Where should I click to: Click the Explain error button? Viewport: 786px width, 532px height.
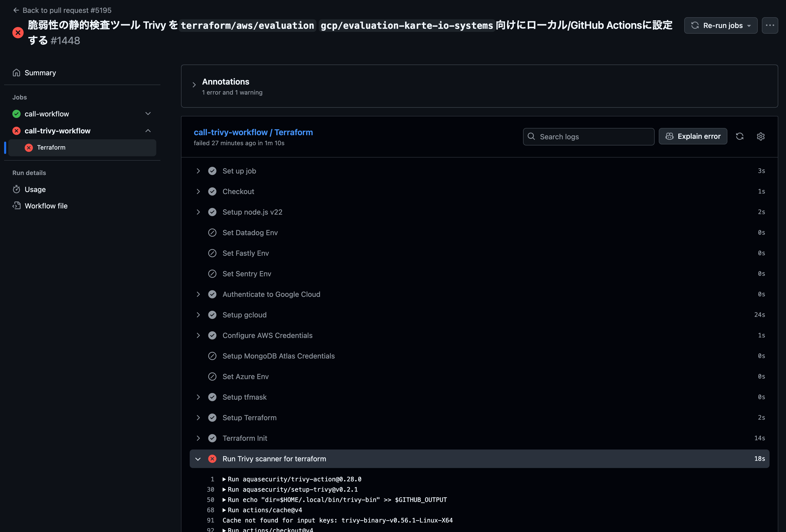(x=693, y=136)
